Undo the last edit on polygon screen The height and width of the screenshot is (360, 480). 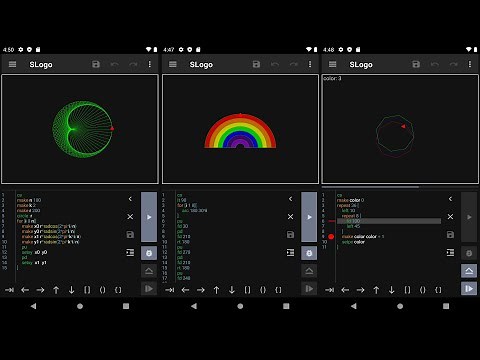click(435, 64)
